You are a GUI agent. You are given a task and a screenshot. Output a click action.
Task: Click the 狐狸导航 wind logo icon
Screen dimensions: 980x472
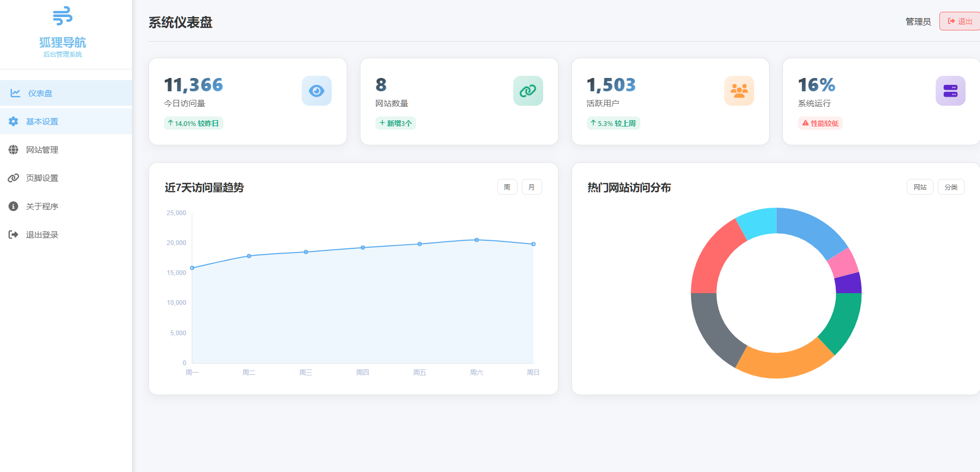[x=62, y=16]
